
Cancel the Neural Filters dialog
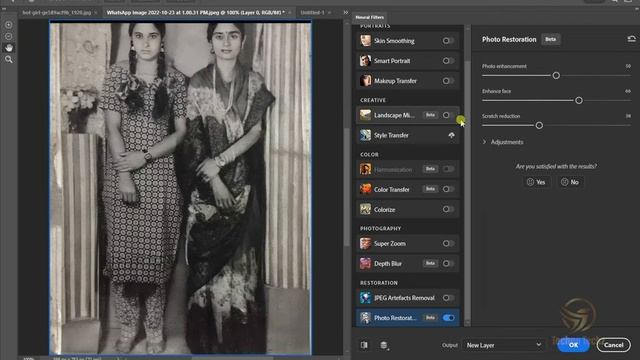[613, 345]
